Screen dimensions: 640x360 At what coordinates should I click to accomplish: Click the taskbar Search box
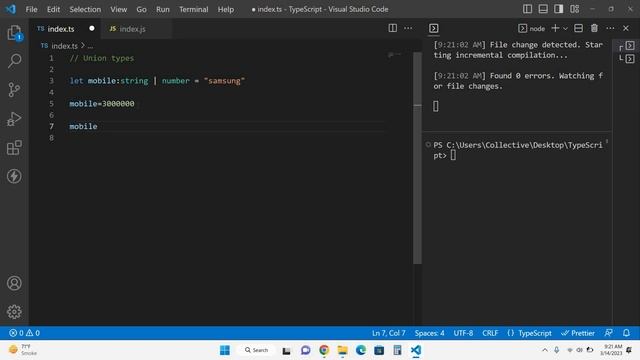256,350
